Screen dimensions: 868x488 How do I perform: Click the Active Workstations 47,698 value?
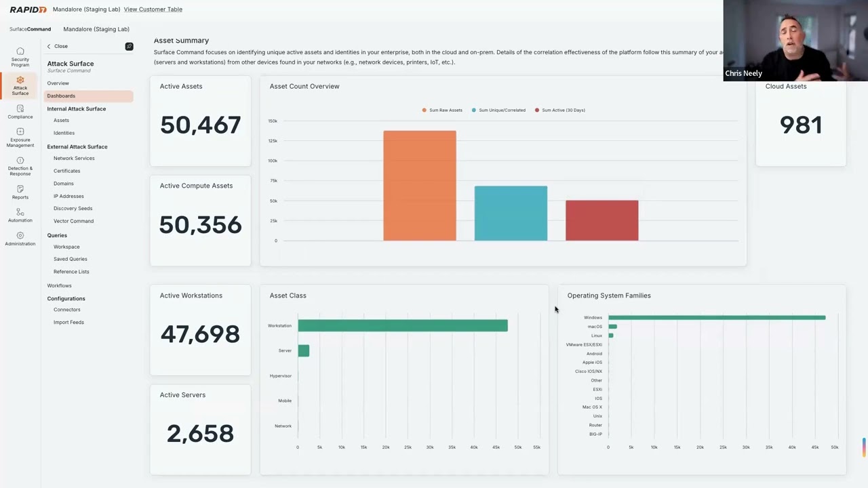200,334
